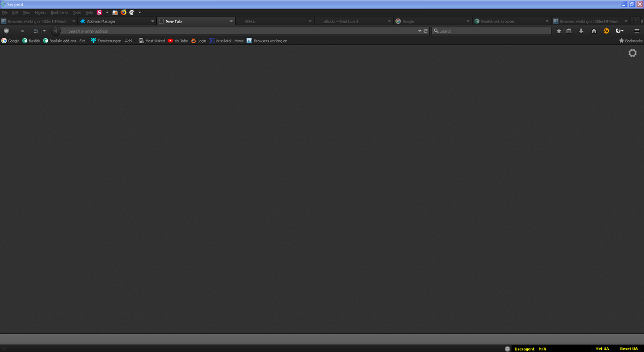Open Erweiterungen – Add-... bookmark

[x=113, y=41]
